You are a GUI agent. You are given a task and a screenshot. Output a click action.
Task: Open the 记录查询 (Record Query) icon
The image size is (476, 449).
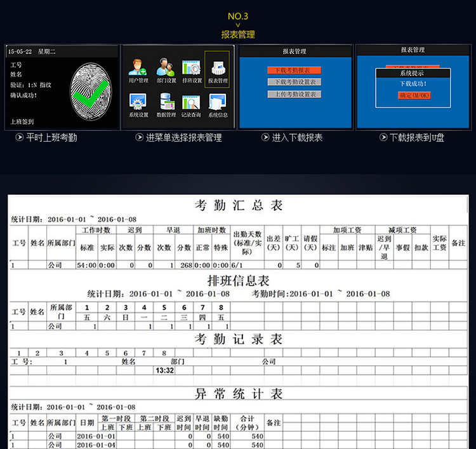tap(192, 104)
